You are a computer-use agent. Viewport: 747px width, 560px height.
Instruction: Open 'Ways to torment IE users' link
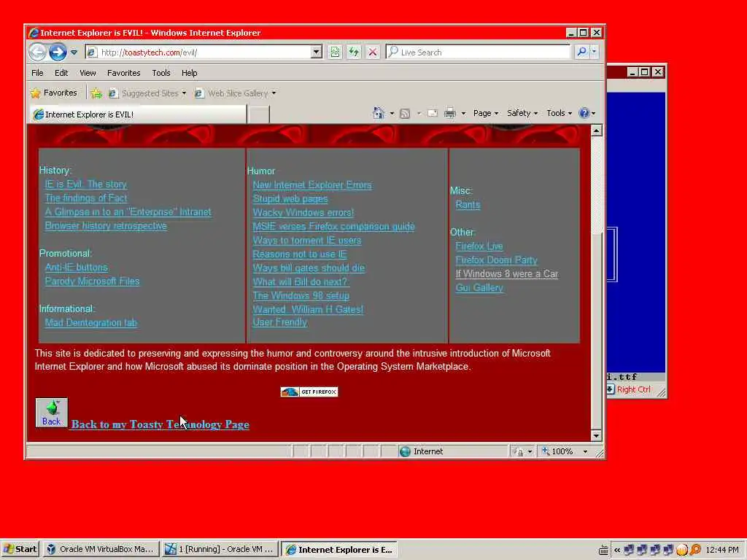[307, 241]
